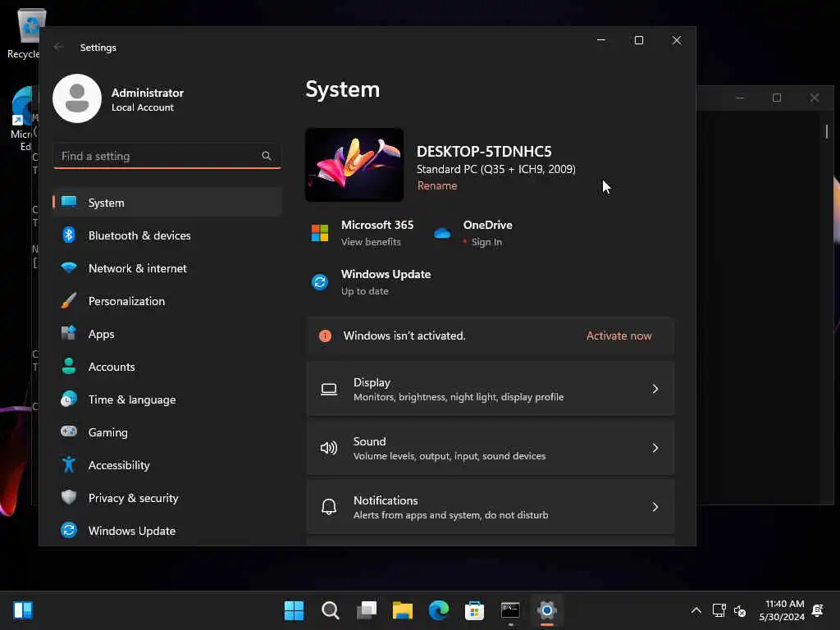Open Microsoft 365 View benefits
This screenshot has width=840, height=630.
[363, 233]
